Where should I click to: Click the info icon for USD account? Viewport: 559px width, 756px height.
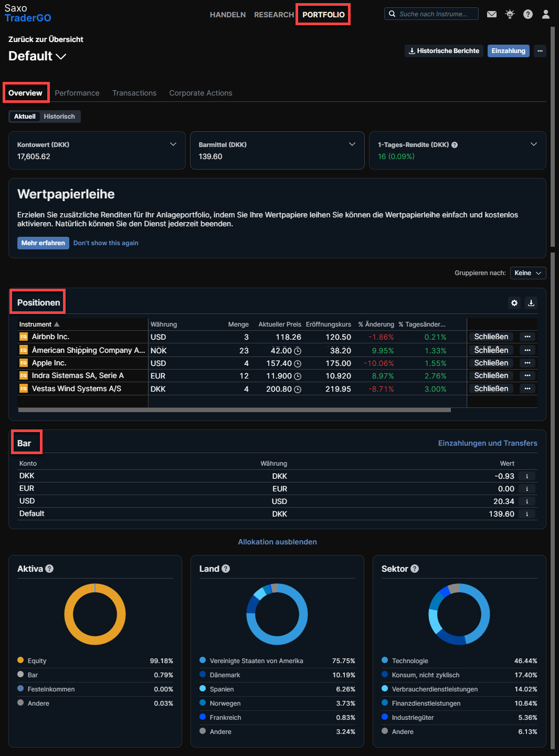pos(527,501)
